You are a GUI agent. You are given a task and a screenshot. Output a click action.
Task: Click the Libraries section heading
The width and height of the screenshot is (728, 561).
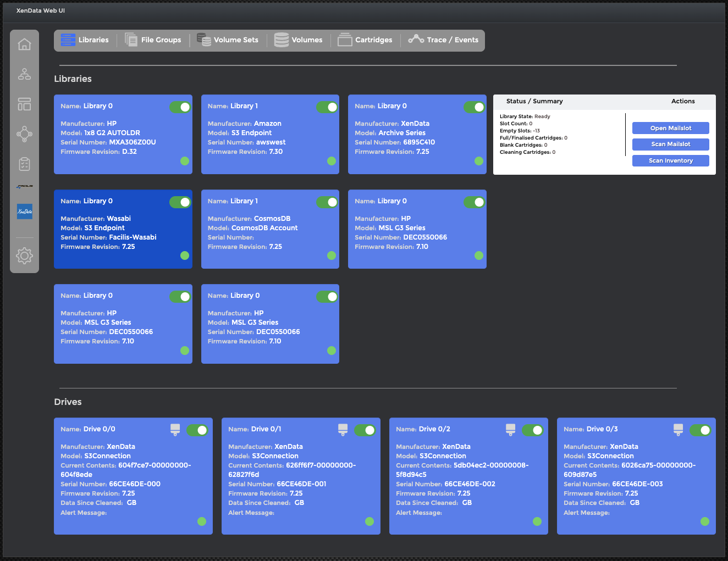(73, 79)
